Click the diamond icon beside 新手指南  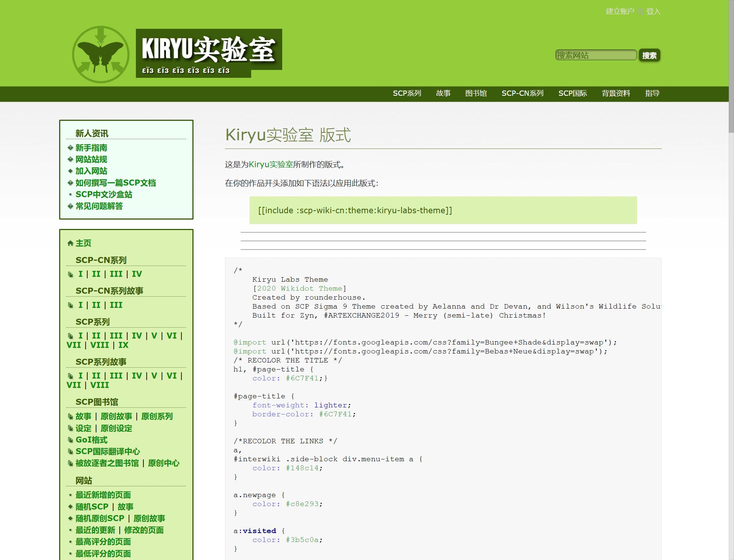point(70,147)
